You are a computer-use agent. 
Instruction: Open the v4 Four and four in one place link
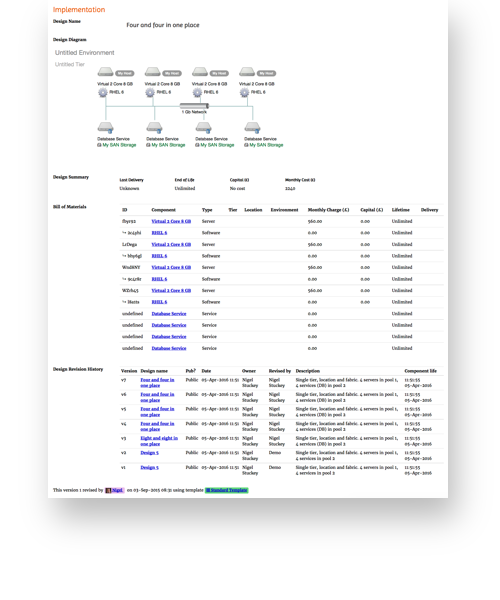click(x=157, y=426)
